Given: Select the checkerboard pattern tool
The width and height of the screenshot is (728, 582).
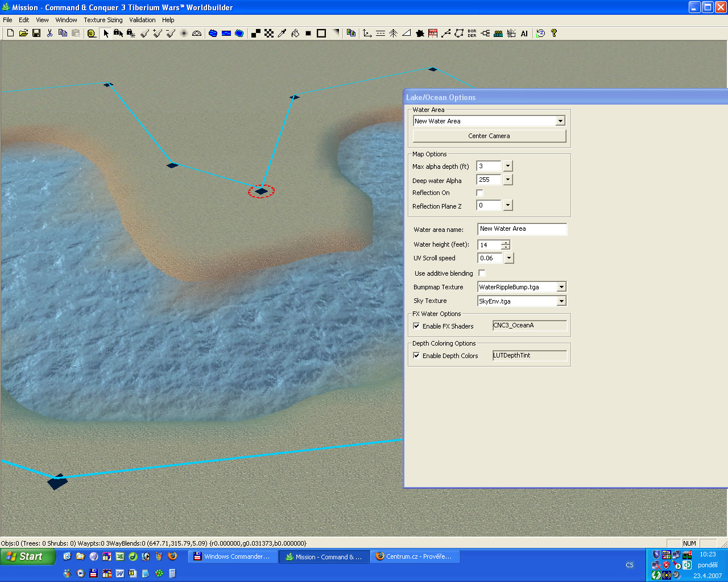Looking at the screenshot, I should 269,34.
